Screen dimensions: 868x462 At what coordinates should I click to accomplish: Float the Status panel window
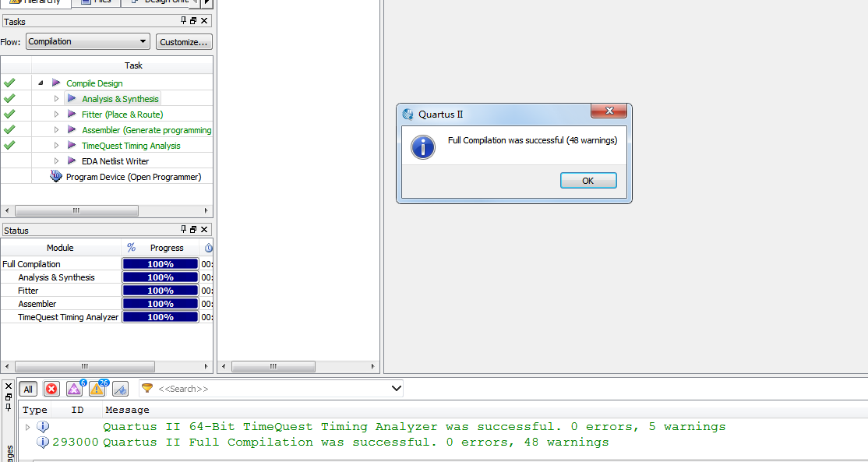(193, 230)
